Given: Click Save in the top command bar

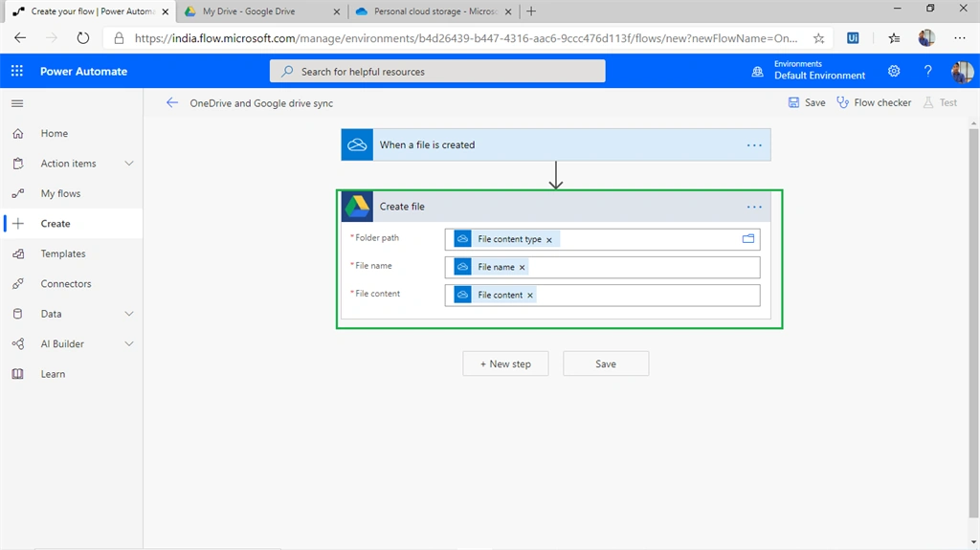Looking at the screenshot, I should tap(806, 102).
